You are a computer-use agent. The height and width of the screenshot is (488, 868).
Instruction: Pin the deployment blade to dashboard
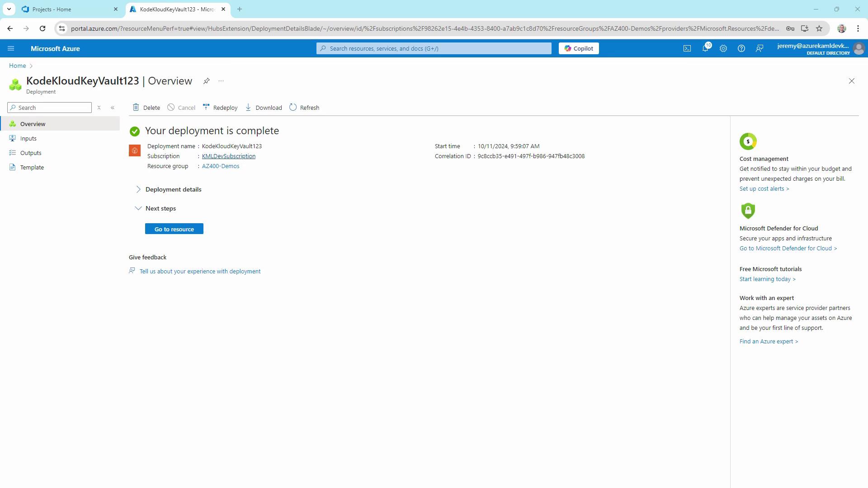(206, 81)
